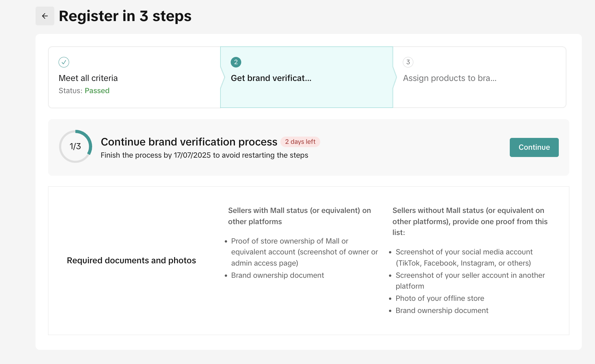Click the step 3 number circle

[x=408, y=62]
